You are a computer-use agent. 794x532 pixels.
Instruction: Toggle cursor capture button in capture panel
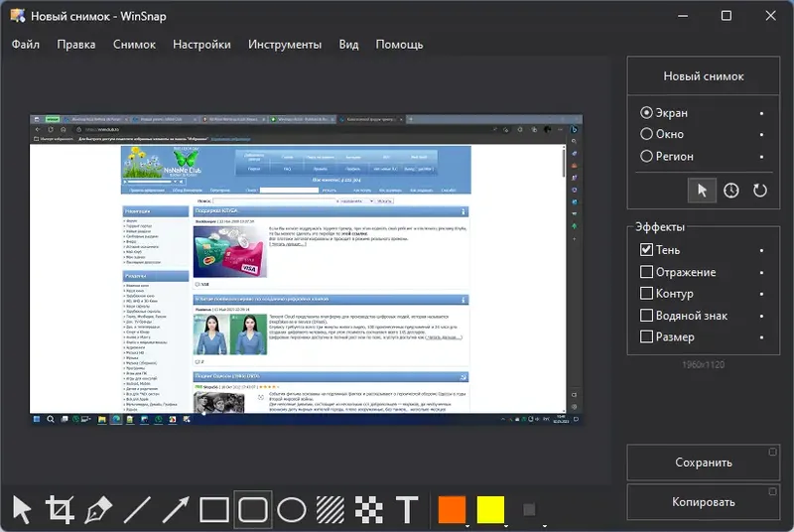(x=702, y=191)
